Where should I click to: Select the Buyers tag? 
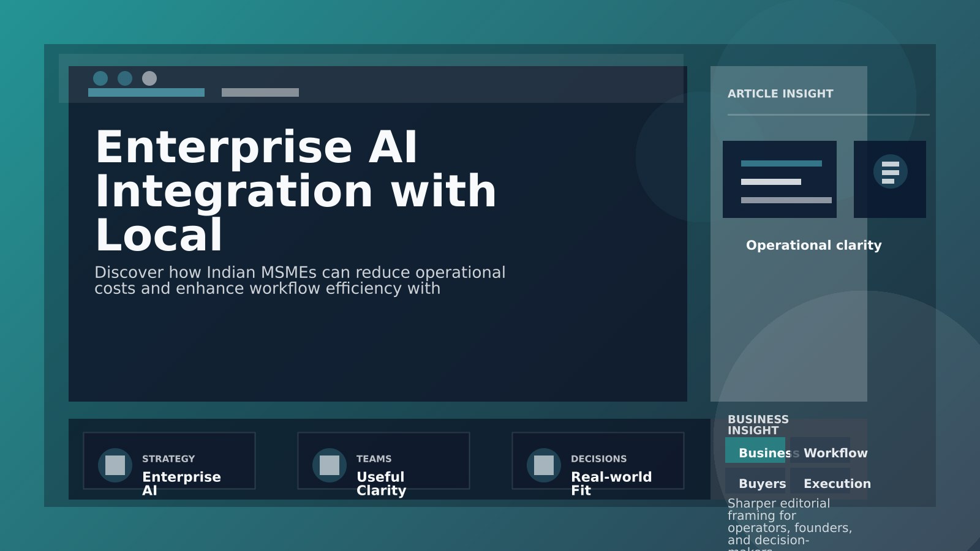tap(755, 481)
